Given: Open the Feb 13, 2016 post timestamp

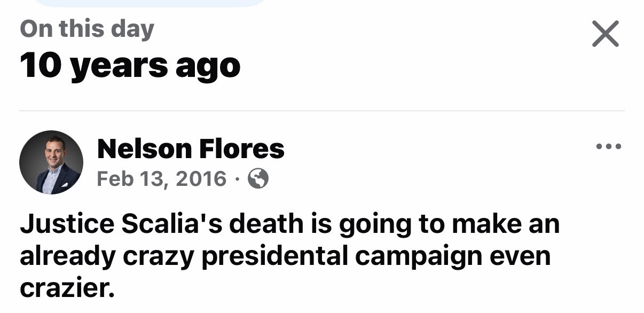Looking at the screenshot, I should 161,178.
